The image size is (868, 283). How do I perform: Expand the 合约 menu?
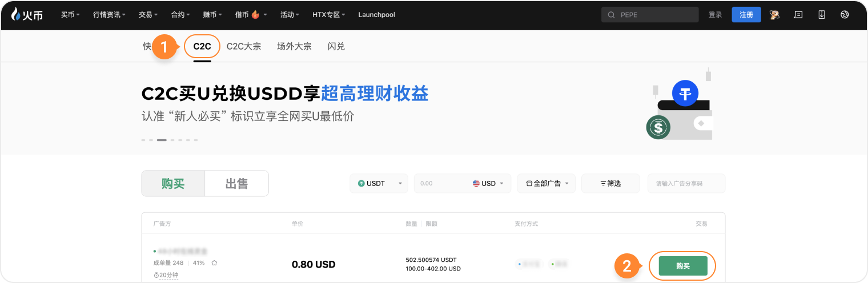(180, 15)
